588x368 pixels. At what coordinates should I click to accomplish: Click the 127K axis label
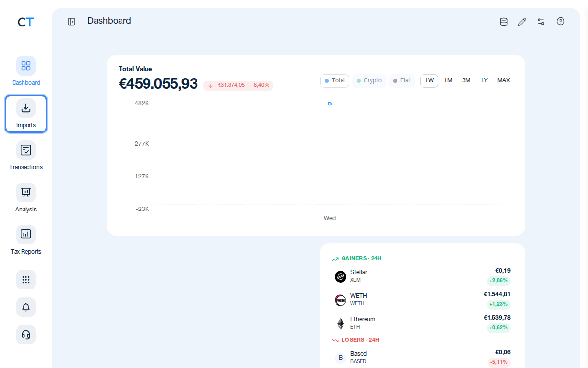[142, 176]
